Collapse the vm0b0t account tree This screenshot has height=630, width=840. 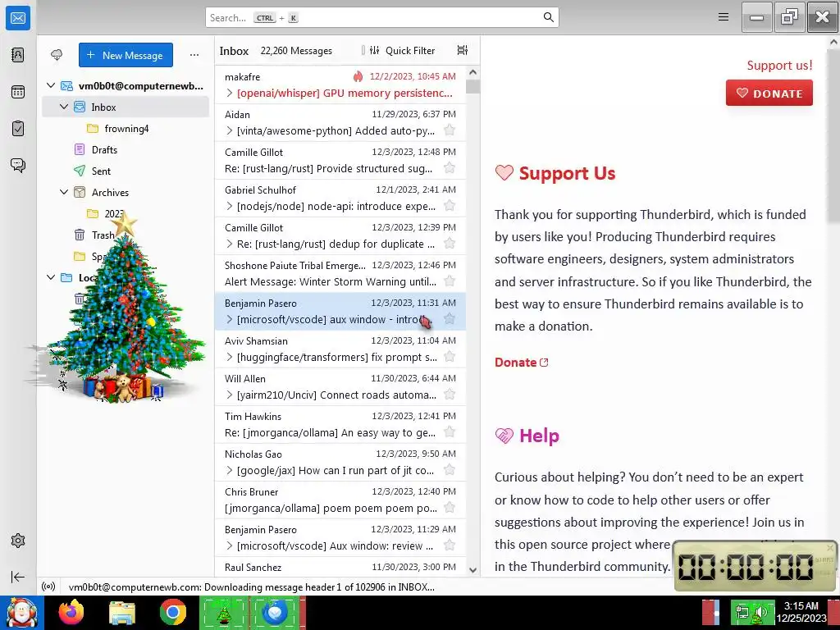50,85
